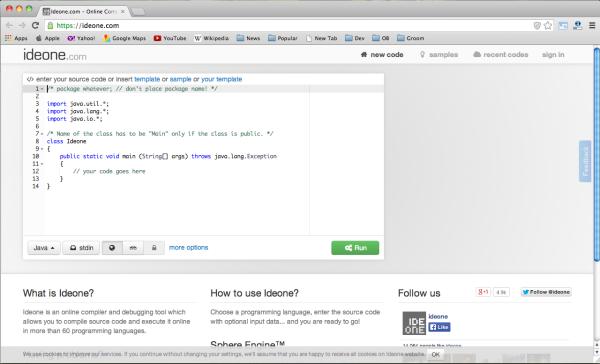Open recent codes in navigation
Image resolution: width=600 pixels, height=364 pixels.
pyautogui.click(x=501, y=55)
